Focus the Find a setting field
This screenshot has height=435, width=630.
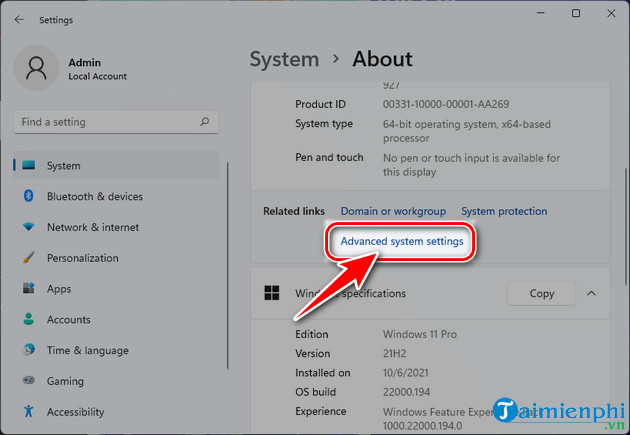(116, 122)
